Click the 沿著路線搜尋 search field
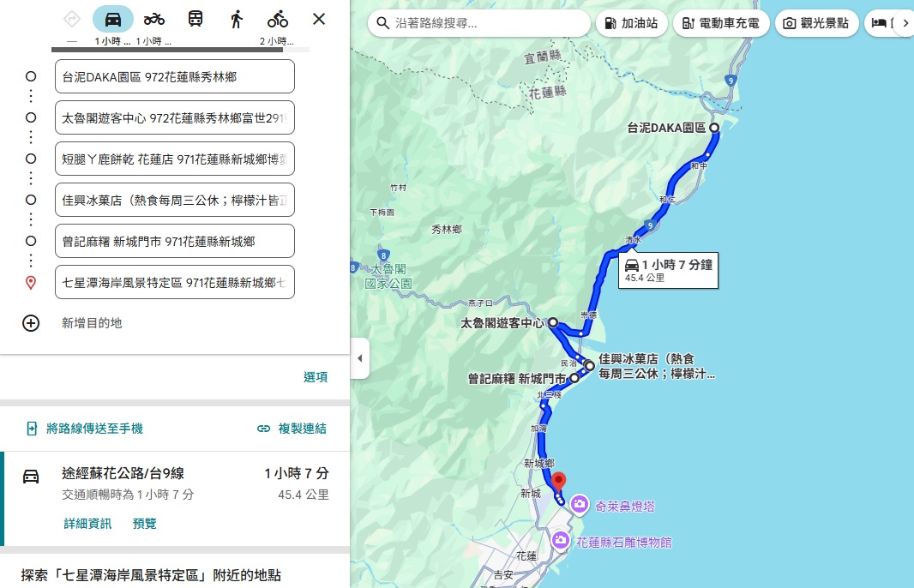 pos(479,23)
